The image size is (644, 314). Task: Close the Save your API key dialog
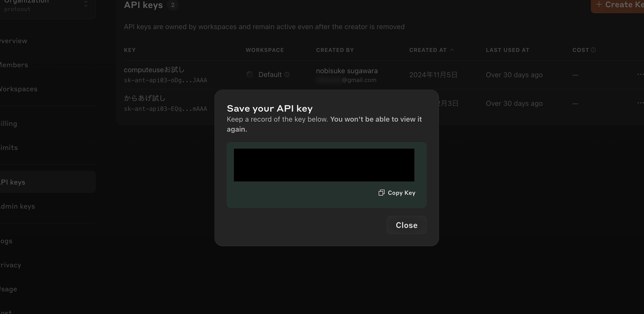point(406,225)
